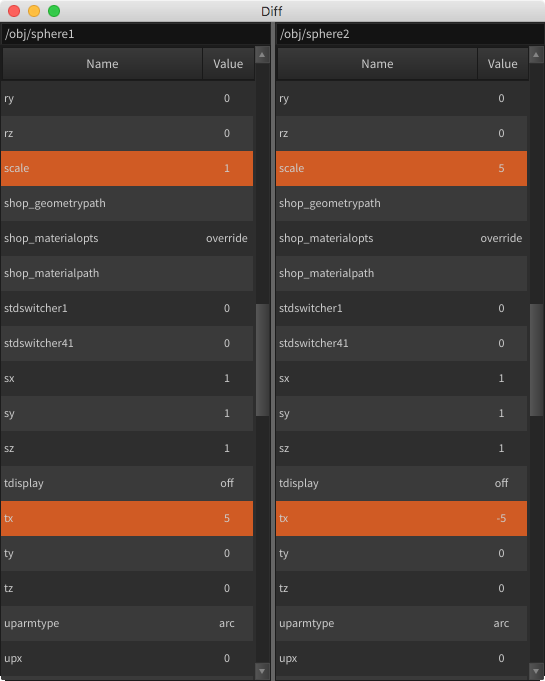The width and height of the screenshot is (545, 681).
Task: Select shop_materialopts row in sphere1 pane
Action: pos(127,238)
